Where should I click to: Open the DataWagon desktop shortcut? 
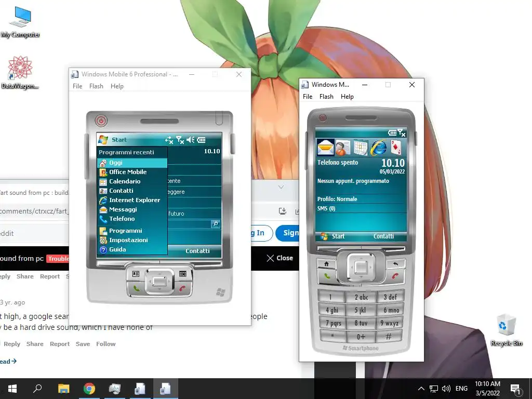click(20, 73)
